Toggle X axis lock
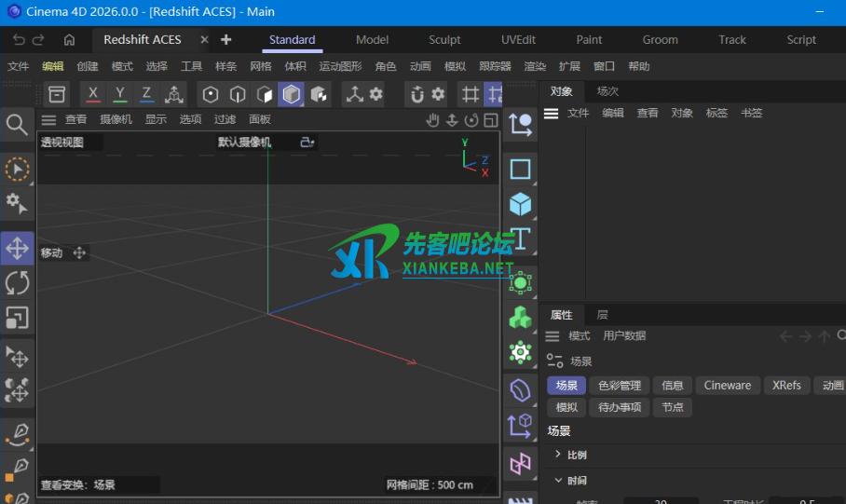 click(x=93, y=94)
